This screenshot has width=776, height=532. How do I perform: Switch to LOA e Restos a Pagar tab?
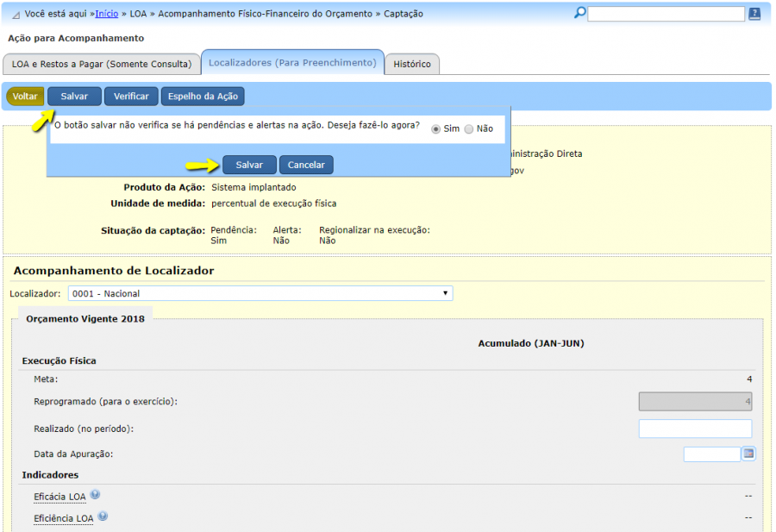[x=102, y=65]
